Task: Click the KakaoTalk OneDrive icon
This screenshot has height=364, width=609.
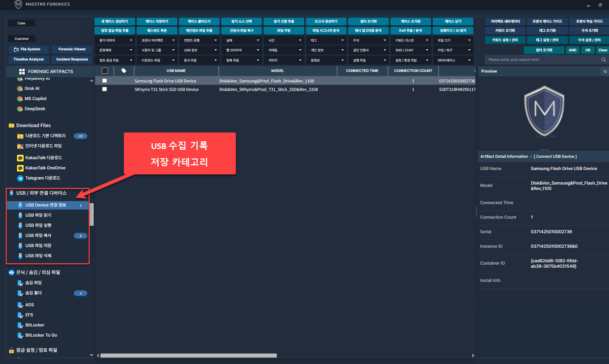Action: [x=20, y=168]
